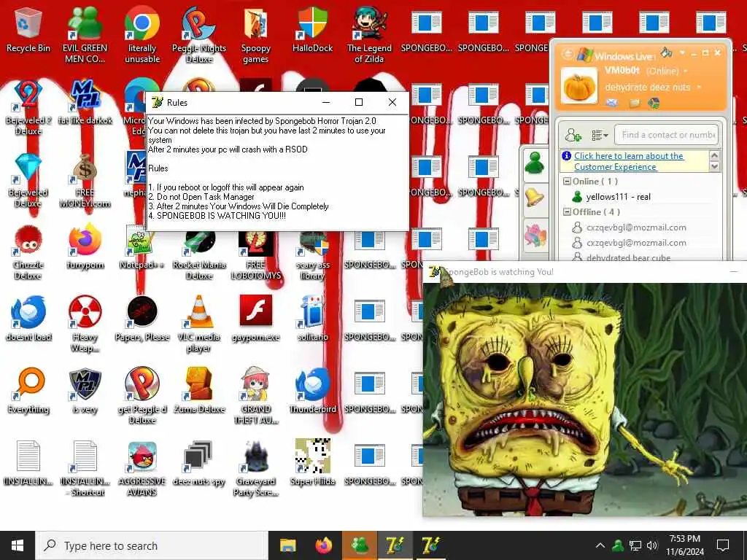747x560 pixels.
Task: Select contact yellows111 - real
Action: coord(618,197)
